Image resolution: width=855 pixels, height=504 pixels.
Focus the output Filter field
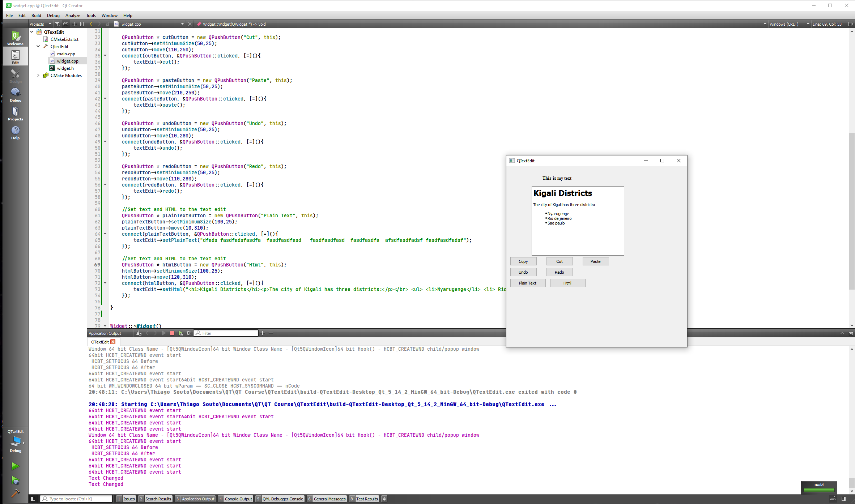(226, 333)
